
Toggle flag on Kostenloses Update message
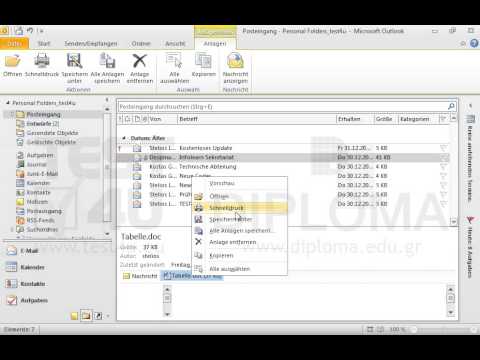coord(443,148)
